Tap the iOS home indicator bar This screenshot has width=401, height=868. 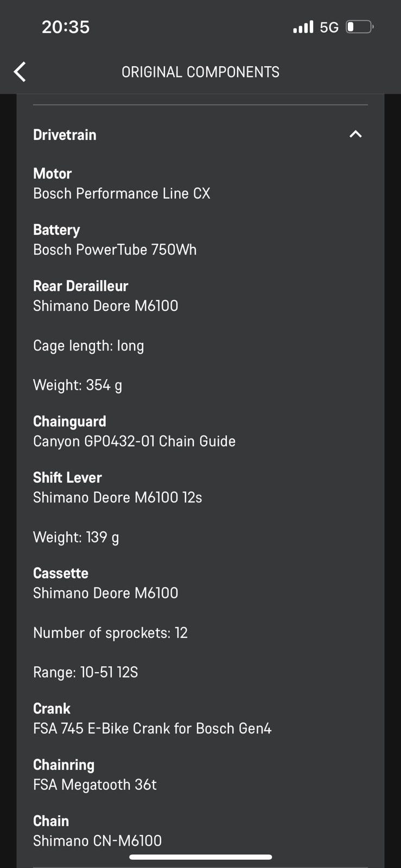coord(200,857)
